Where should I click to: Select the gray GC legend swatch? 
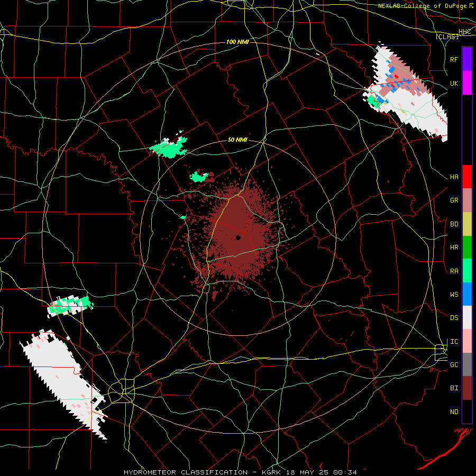pyautogui.click(x=467, y=364)
